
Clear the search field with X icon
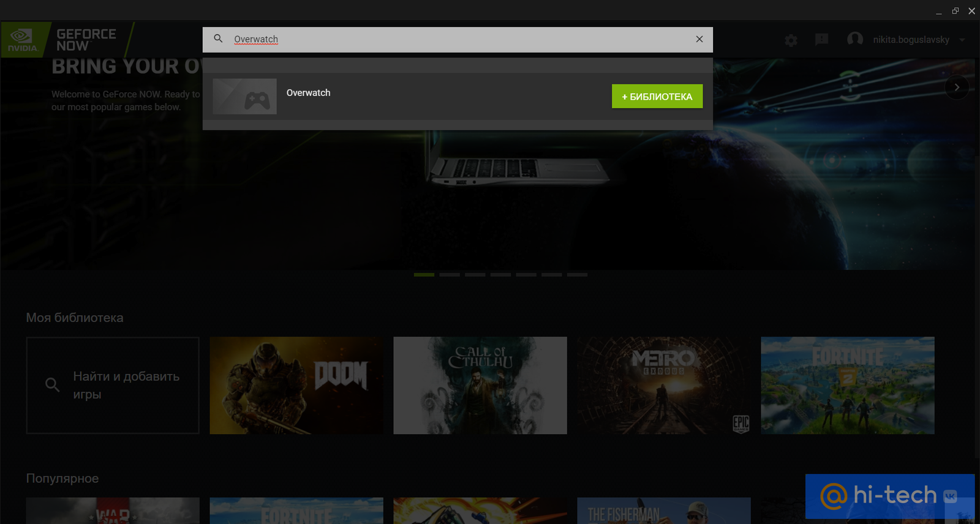[x=699, y=39]
